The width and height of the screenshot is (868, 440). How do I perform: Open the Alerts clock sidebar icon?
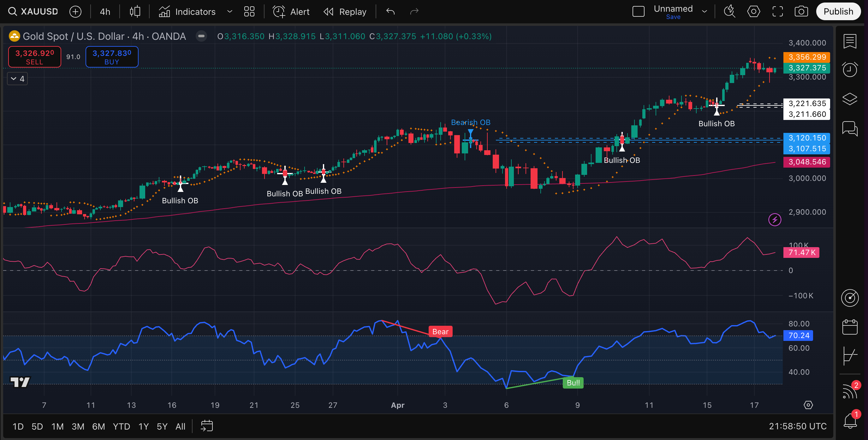pos(849,70)
